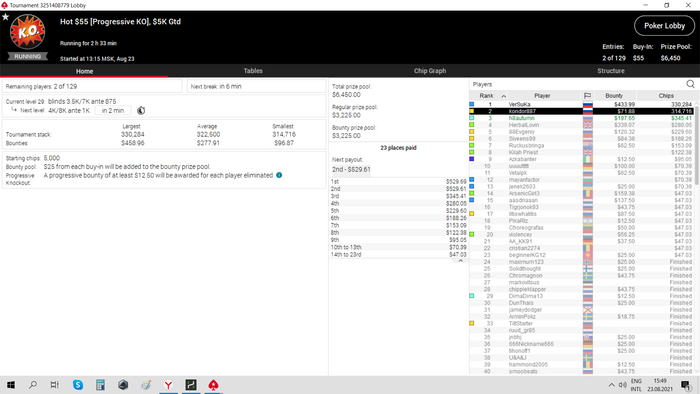Select the Home tab

tap(84, 71)
